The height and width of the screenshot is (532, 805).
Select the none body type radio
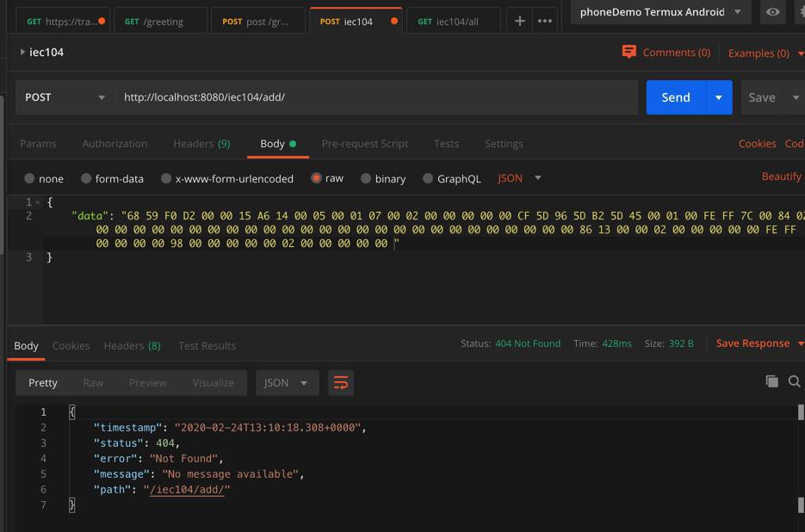[29, 178]
